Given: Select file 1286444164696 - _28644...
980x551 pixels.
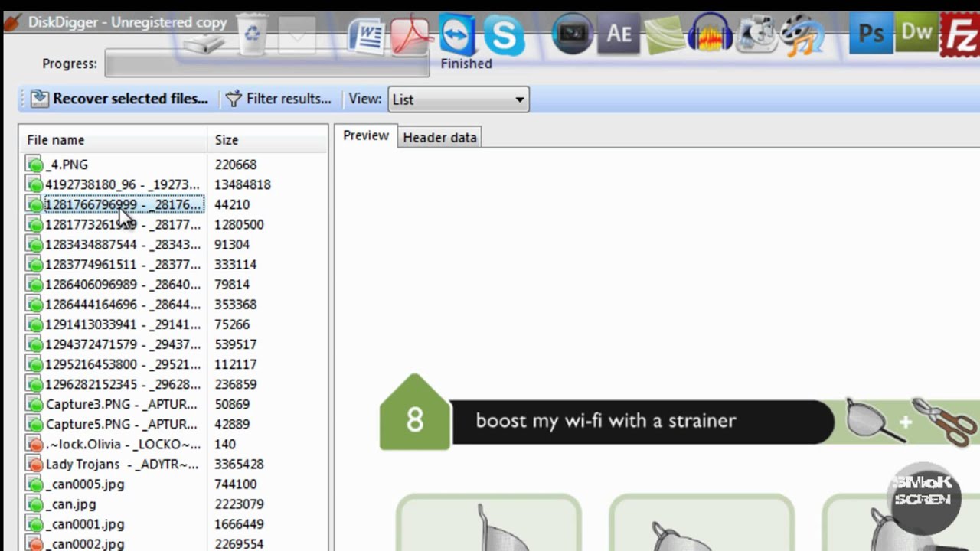Looking at the screenshot, I should [x=122, y=304].
